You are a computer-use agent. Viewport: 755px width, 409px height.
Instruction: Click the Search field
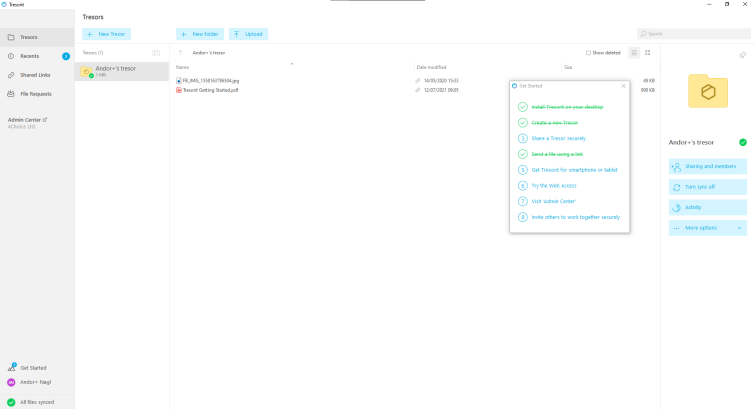tap(694, 34)
